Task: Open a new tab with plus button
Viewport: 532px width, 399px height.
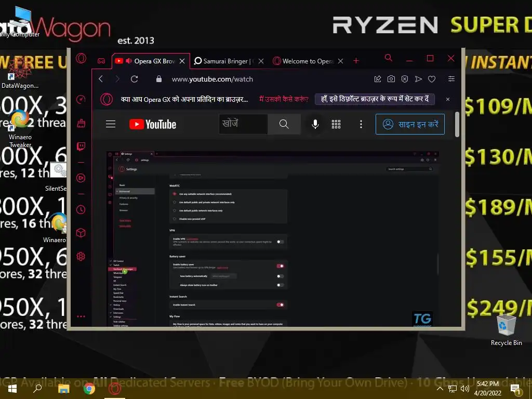Action: tap(356, 61)
